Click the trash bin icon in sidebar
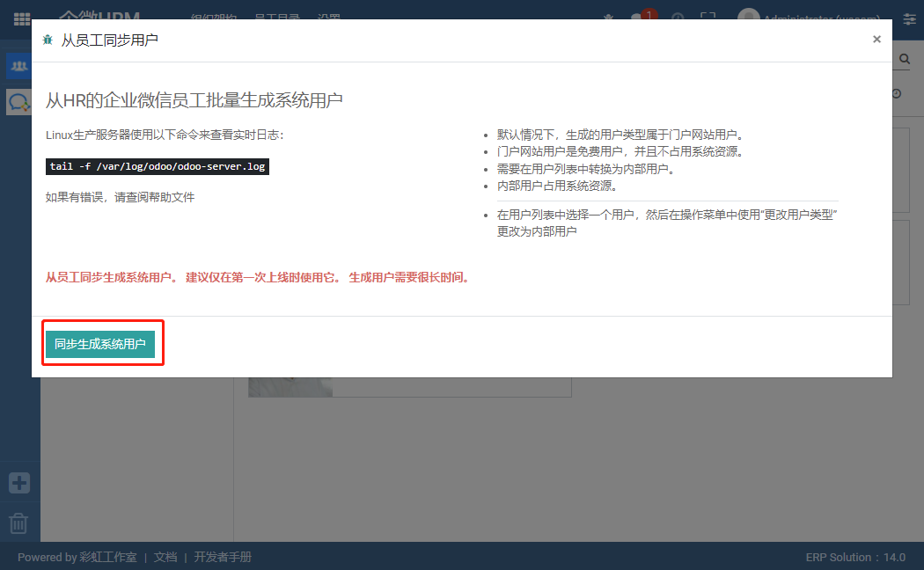924x570 pixels. (18, 522)
